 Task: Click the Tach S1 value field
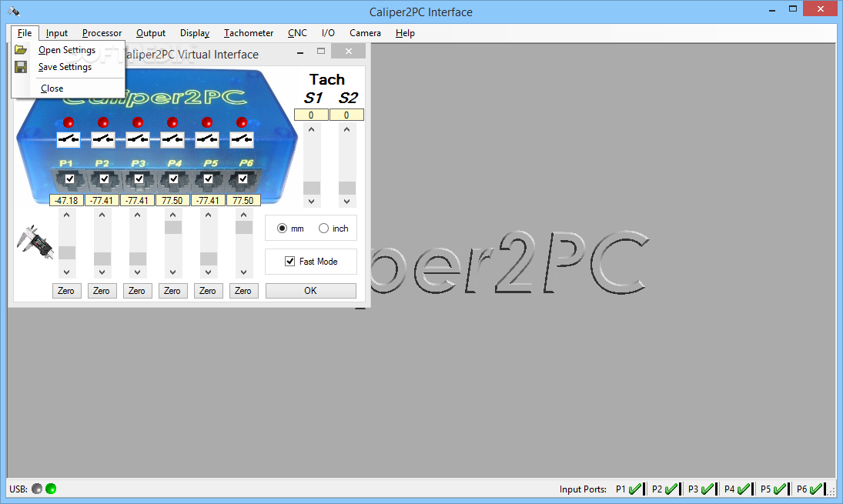pyautogui.click(x=311, y=115)
